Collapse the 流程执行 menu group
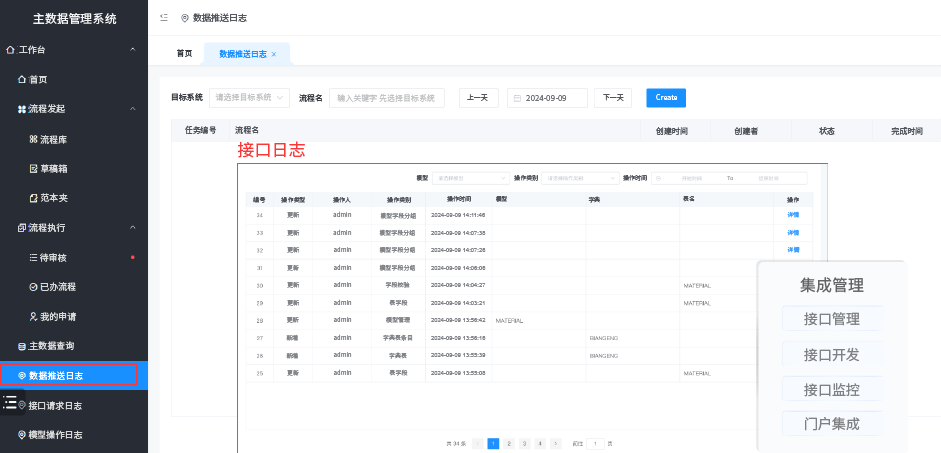Image resolution: width=941 pixels, height=453 pixels. point(132,228)
